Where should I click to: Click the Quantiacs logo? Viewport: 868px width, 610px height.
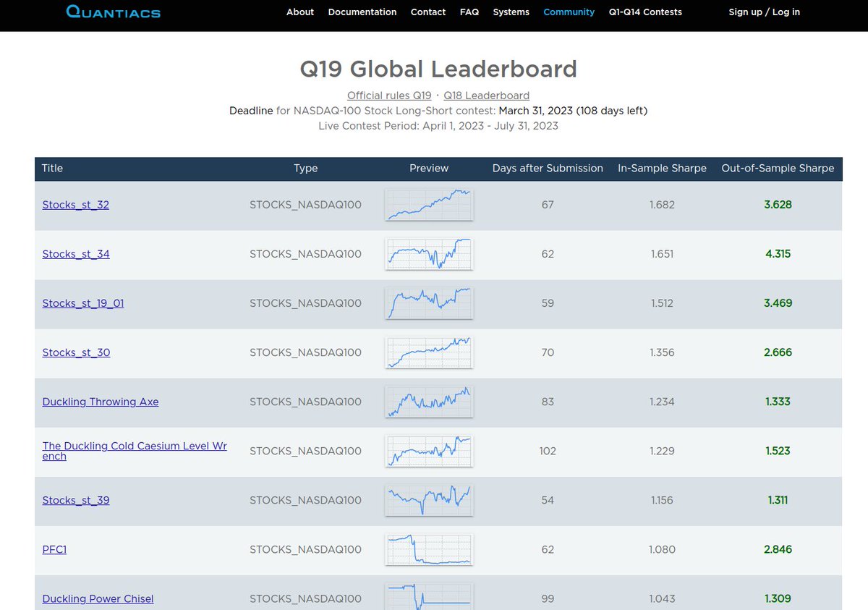pos(113,12)
